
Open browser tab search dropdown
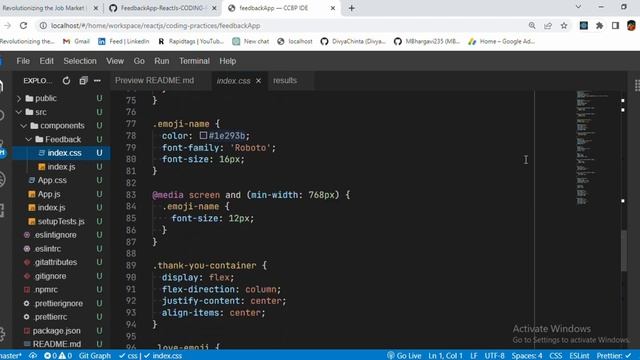[578, 7]
